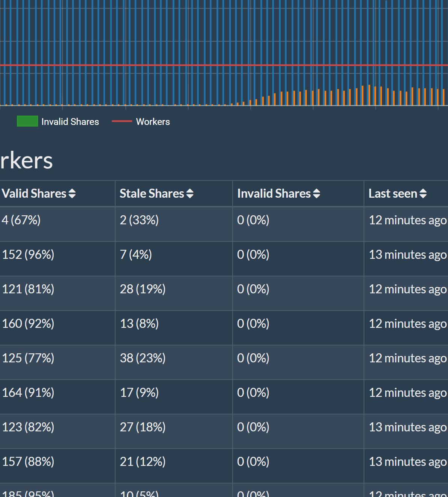The width and height of the screenshot is (448, 497).
Task: Click invalid shares 0 (0%) in 157 (88%) row
Action: 253,461
